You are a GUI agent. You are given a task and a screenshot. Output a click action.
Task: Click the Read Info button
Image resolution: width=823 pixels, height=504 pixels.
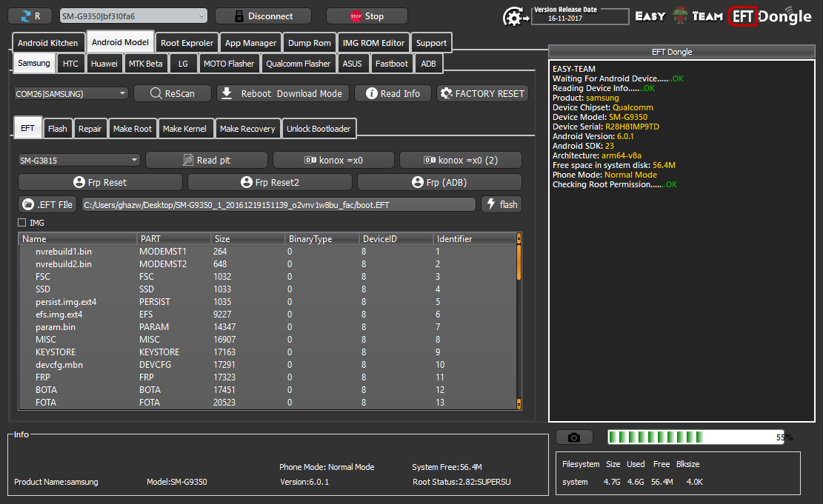[393, 93]
